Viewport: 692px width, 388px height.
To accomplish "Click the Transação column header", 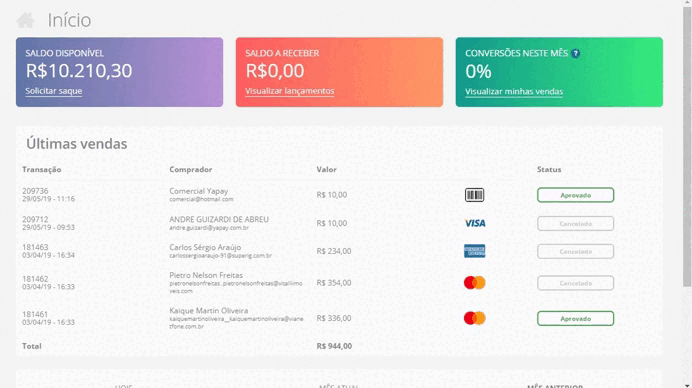I will [x=41, y=170].
